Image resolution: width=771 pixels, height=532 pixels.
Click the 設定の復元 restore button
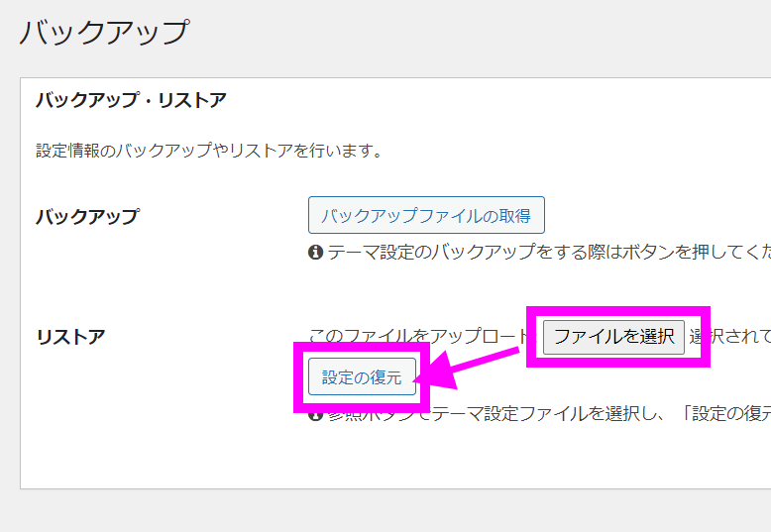coord(362,376)
